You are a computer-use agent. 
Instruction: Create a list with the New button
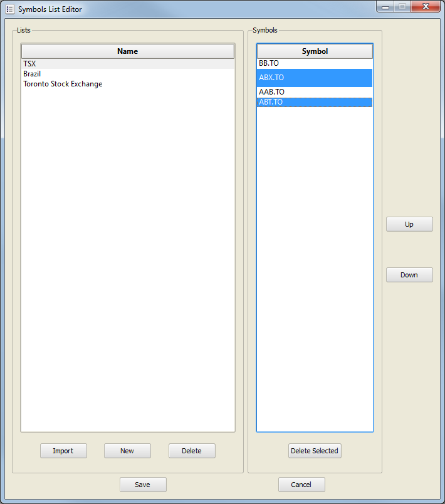tap(127, 451)
